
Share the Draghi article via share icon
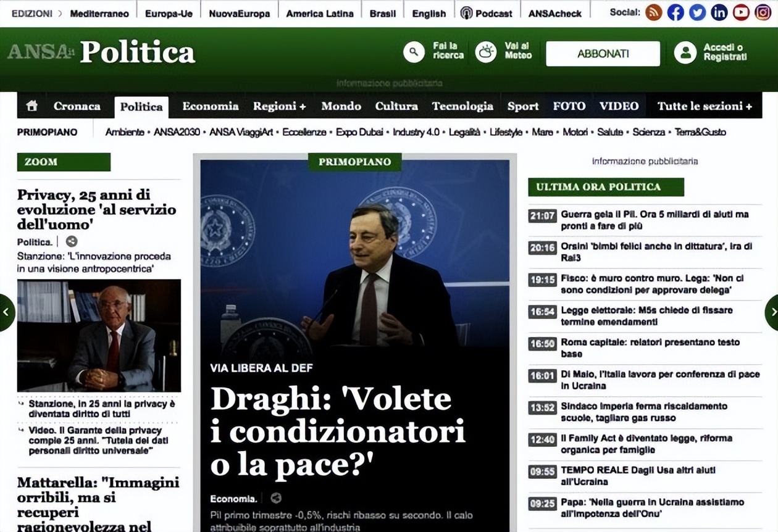click(276, 498)
